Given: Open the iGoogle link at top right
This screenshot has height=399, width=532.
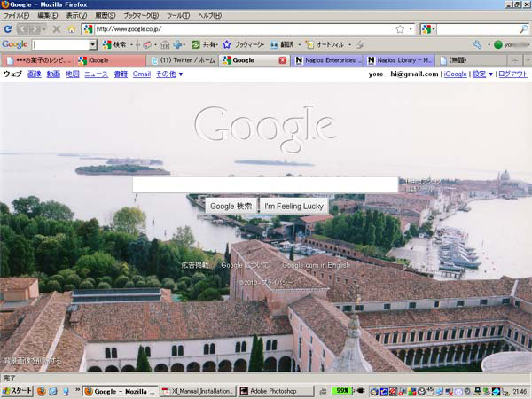Looking at the screenshot, I should pyautogui.click(x=456, y=74).
